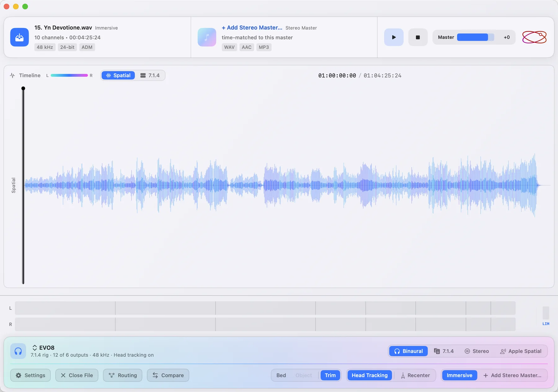Screen dimensions: 558x392
Task: Click the Timeline waveform pulse icon
Action: pos(12,75)
